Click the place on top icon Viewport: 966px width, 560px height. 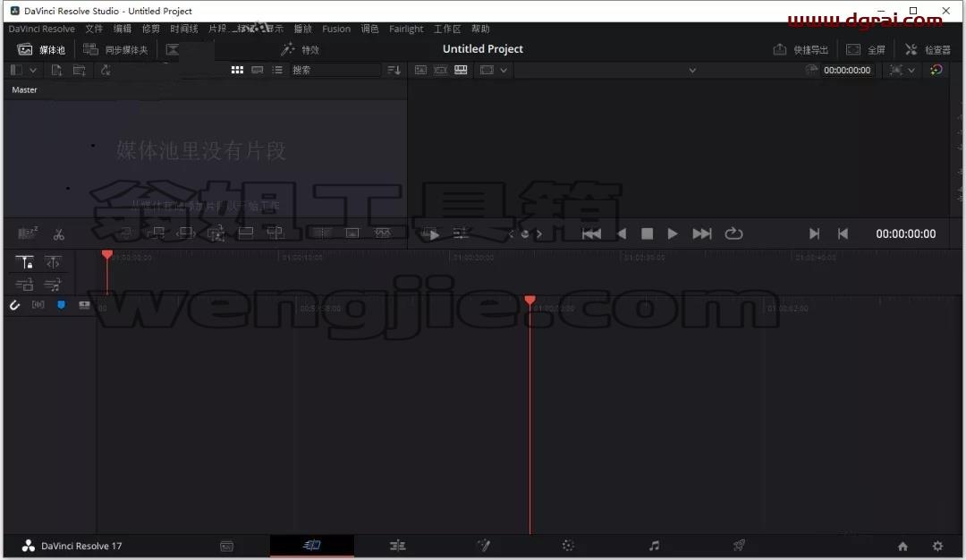pos(246,233)
